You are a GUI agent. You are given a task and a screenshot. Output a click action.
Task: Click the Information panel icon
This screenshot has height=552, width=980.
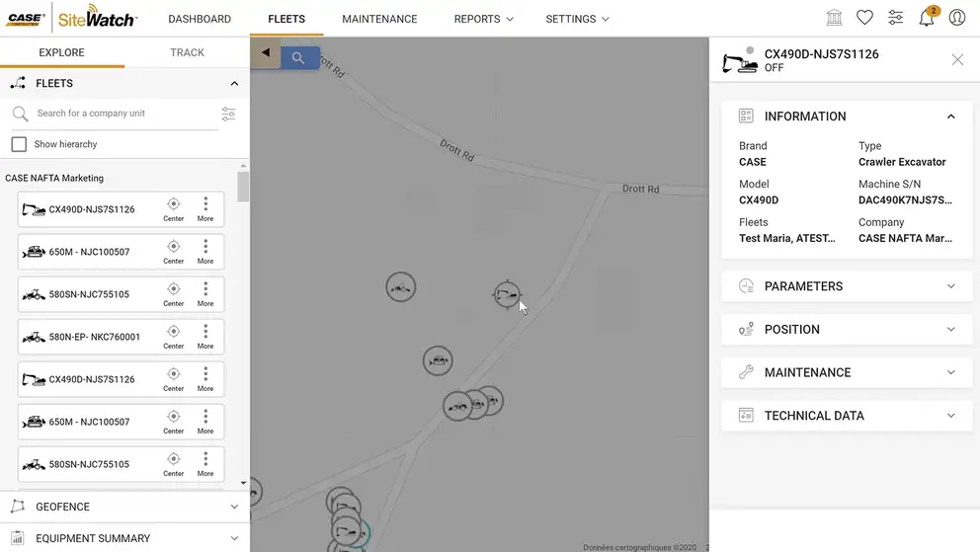746,117
